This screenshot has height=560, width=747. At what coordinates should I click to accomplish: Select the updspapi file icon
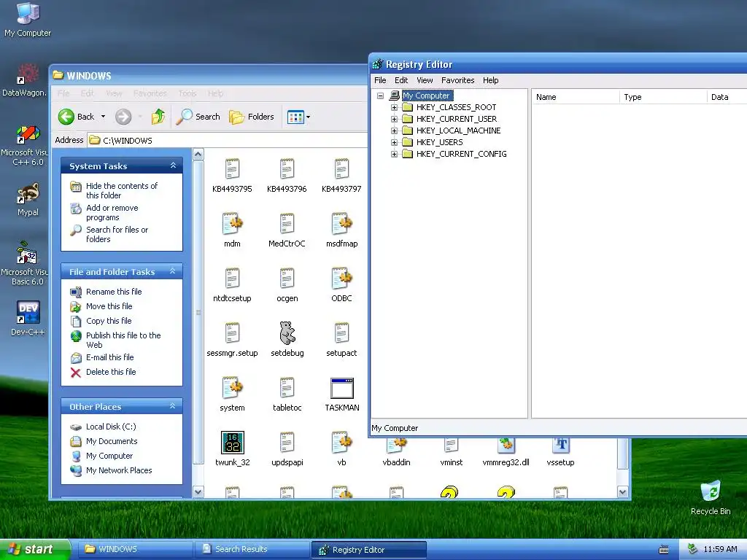coord(287,443)
